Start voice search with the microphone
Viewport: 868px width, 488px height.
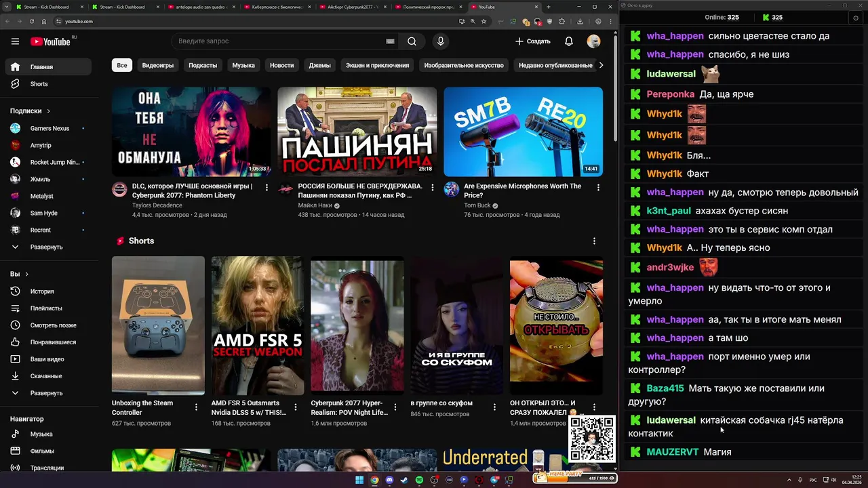441,41
